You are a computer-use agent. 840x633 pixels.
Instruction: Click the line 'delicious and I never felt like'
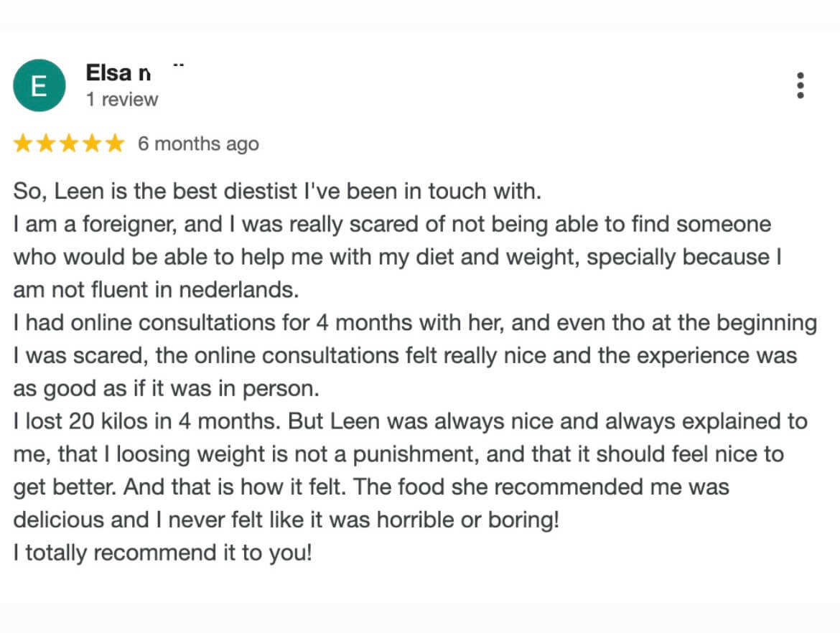(x=286, y=520)
